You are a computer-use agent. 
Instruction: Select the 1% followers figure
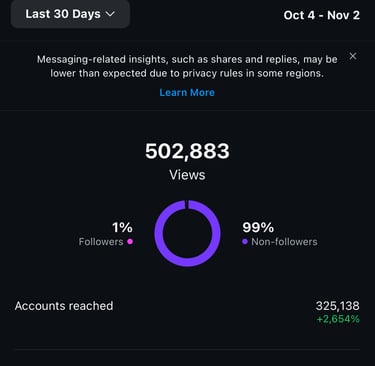(x=122, y=228)
